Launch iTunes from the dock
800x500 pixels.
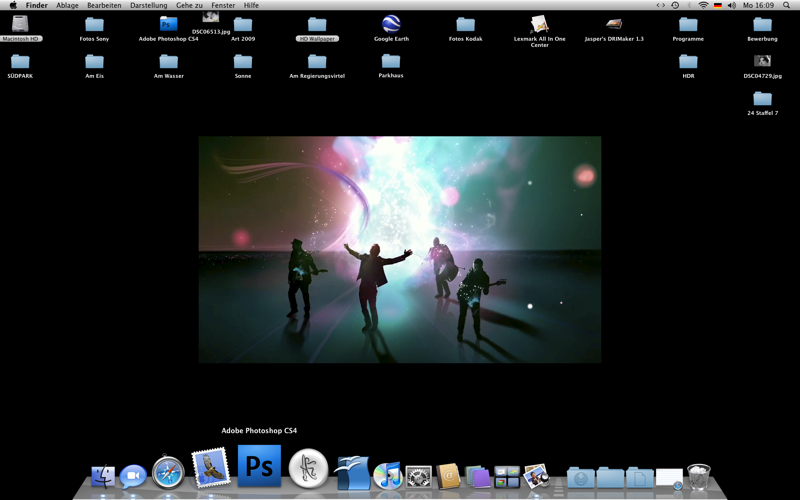point(387,476)
